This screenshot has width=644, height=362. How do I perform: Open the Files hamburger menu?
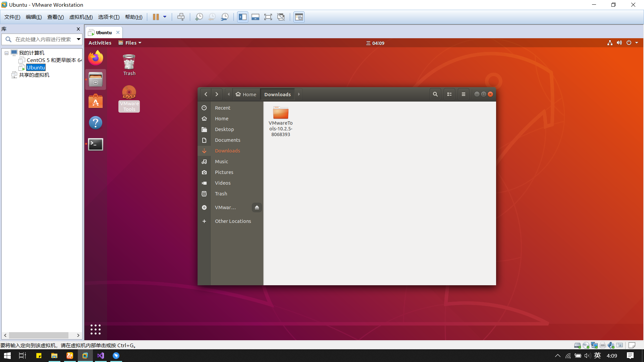tap(464, 95)
